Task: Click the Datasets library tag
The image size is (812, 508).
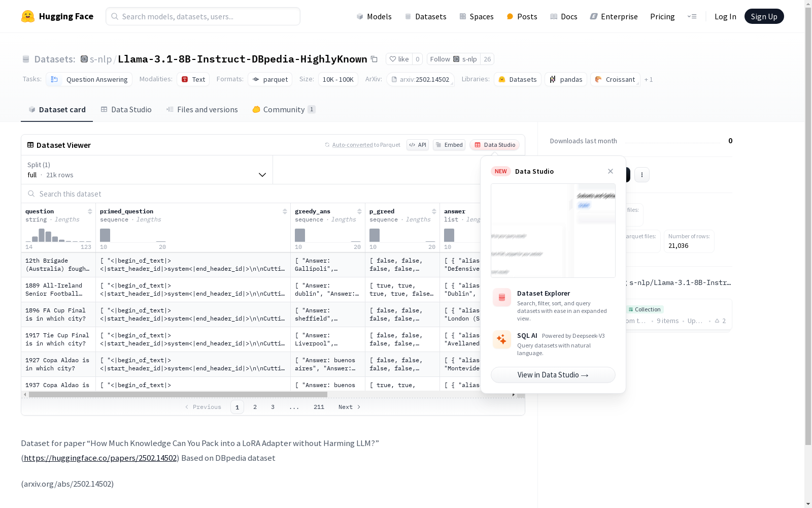Action: (518, 79)
